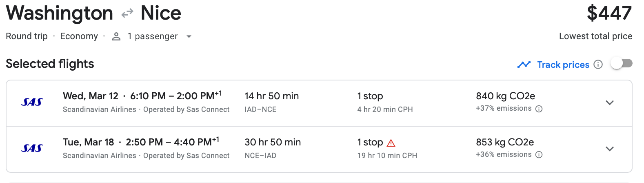The height and width of the screenshot is (183, 644).
Task: Click SAS logo on Mar 12 flight
Action: click(x=32, y=102)
